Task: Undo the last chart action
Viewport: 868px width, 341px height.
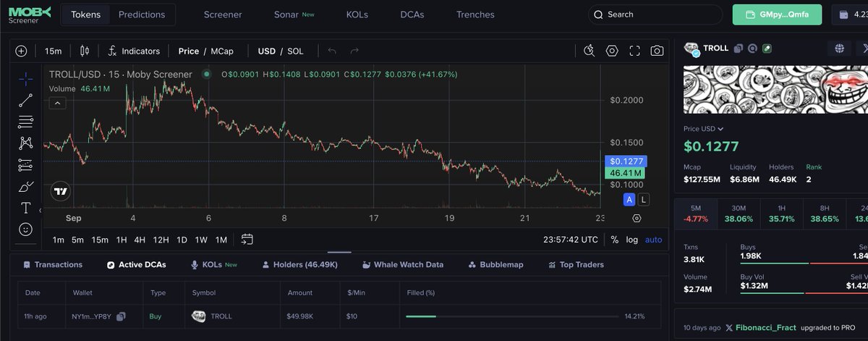Action: tap(333, 51)
